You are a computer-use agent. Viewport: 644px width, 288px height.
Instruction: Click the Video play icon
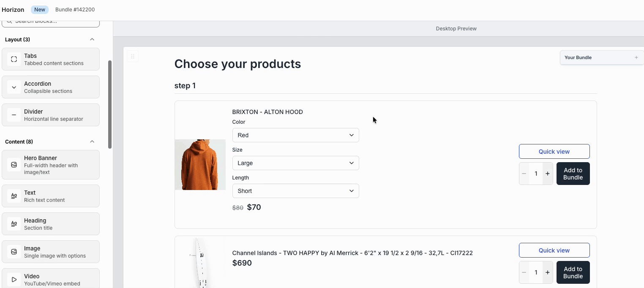(14, 280)
